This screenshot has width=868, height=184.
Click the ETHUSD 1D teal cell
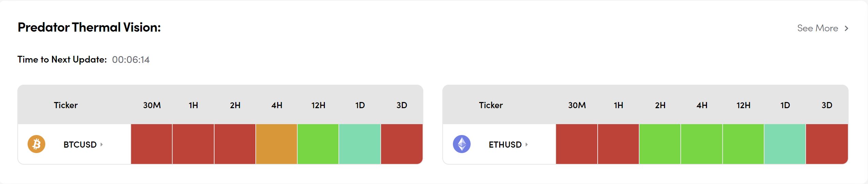point(785,144)
